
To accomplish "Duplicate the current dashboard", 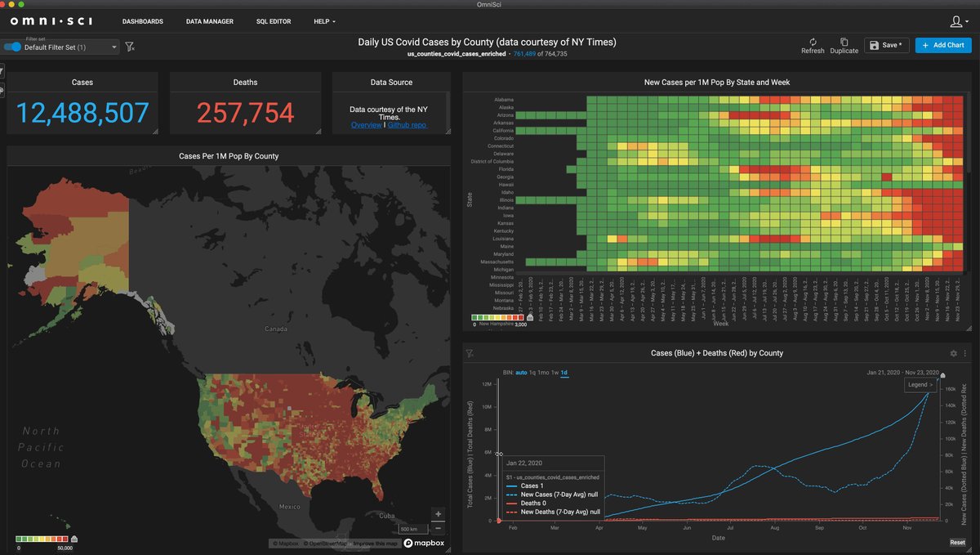I will [x=844, y=46].
